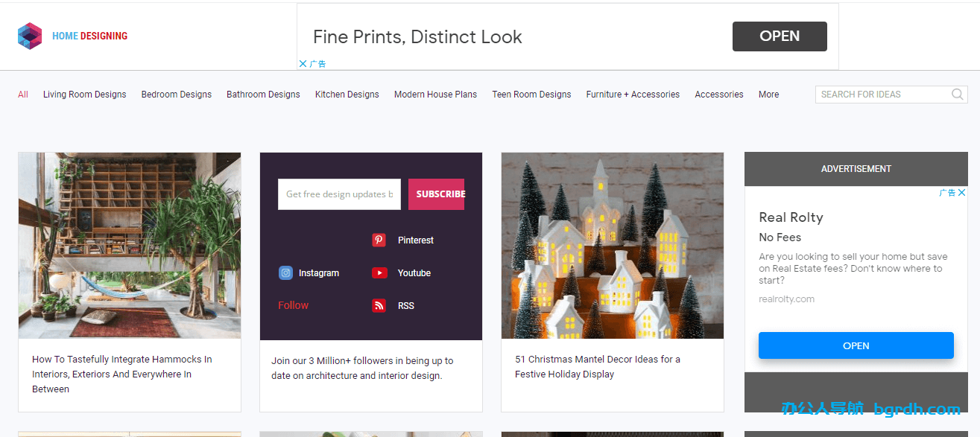Go to Kitchen Designs category
Viewport: 980px width, 437px height.
coord(347,95)
